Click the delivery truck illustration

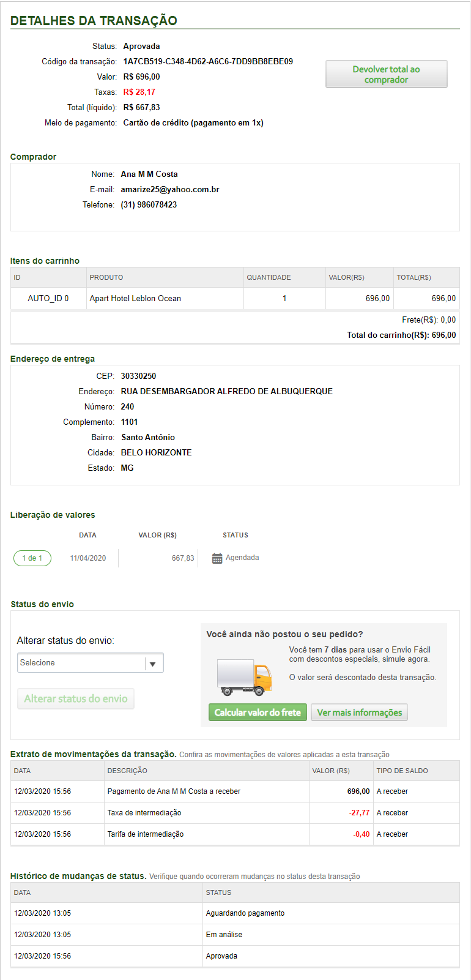tap(245, 678)
